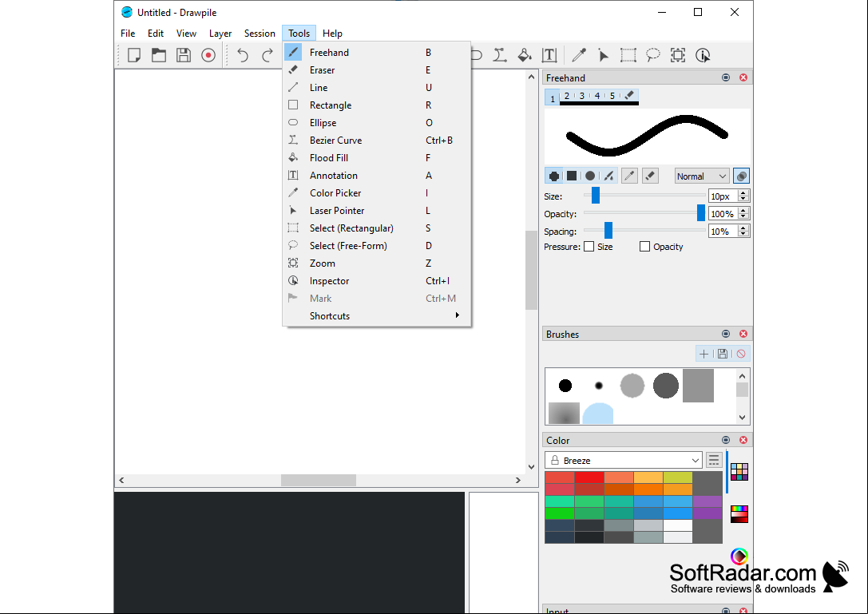The width and height of the screenshot is (868, 614).
Task: Click the Save floppy disk toolbar icon
Action: tap(183, 55)
